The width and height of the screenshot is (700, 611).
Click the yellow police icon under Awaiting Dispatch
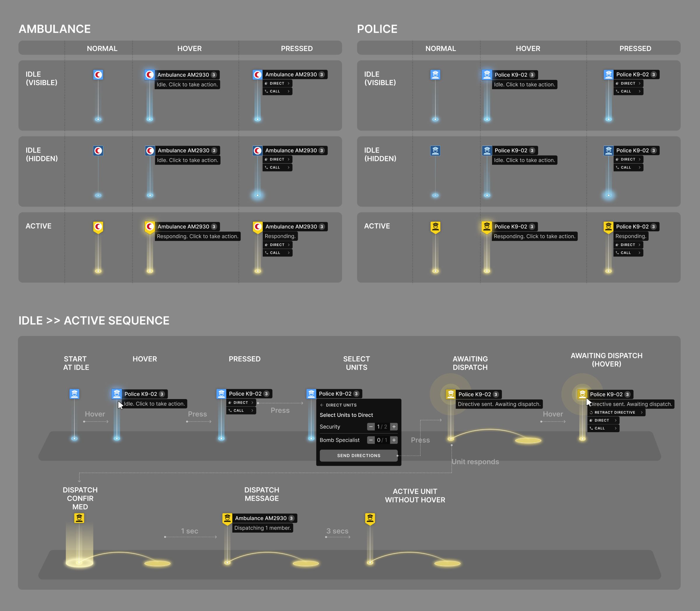coord(451,394)
